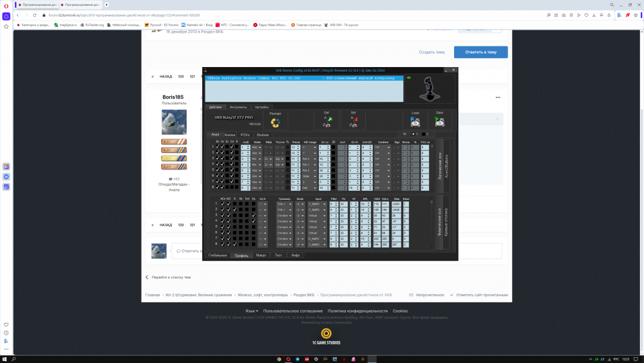This screenshot has height=363, width=644.
Task: Click the taskbar search magnifier
Action: [14, 359]
